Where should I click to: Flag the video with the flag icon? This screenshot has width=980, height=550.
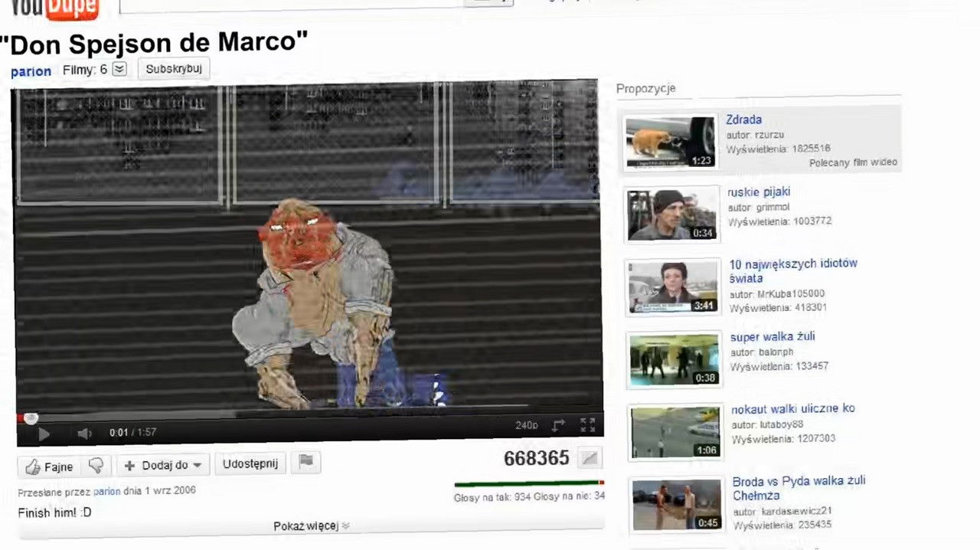tap(305, 461)
